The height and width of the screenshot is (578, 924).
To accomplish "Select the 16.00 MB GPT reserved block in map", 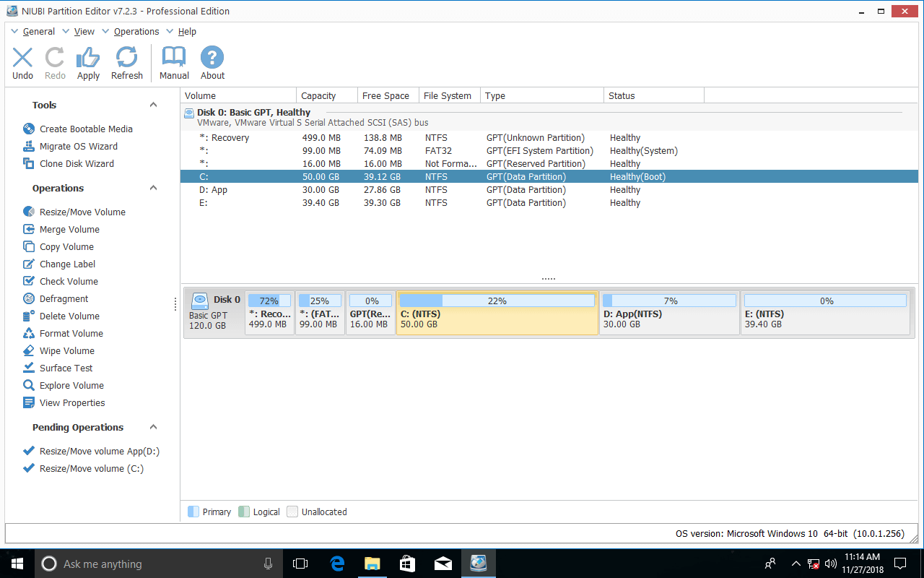I will [x=370, y=312].
